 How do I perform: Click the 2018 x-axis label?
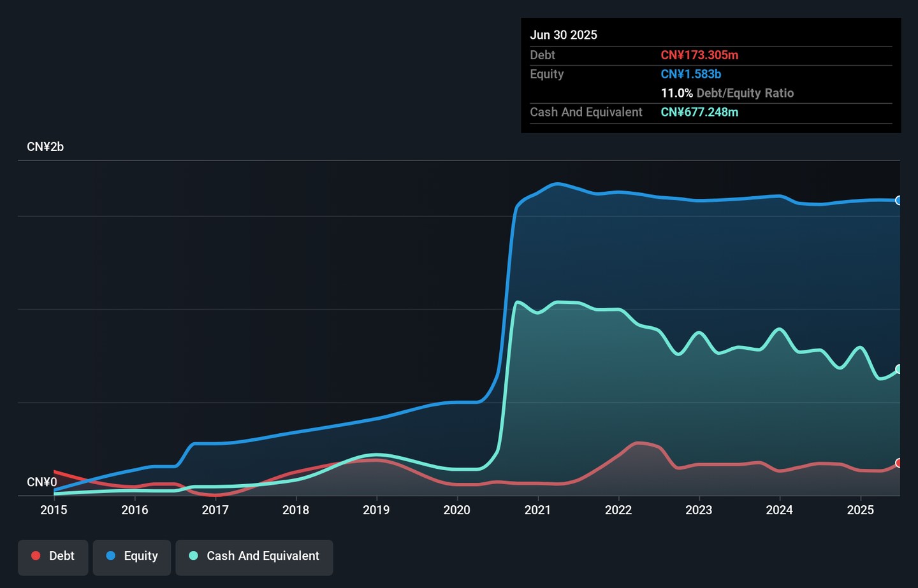point(296,510)
